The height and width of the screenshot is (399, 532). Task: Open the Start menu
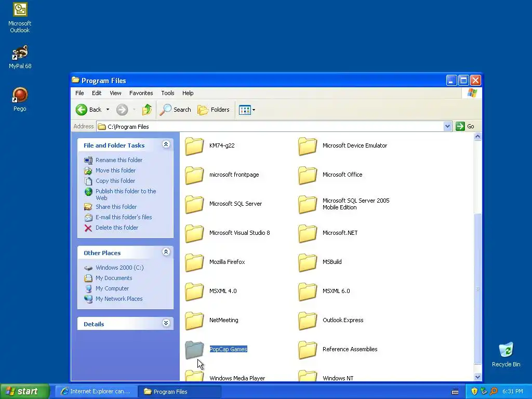[x=24, y=392]
